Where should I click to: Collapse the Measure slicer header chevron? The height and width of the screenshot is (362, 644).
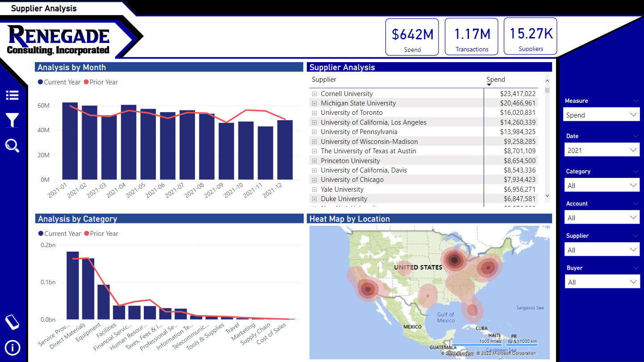point(636,101)
